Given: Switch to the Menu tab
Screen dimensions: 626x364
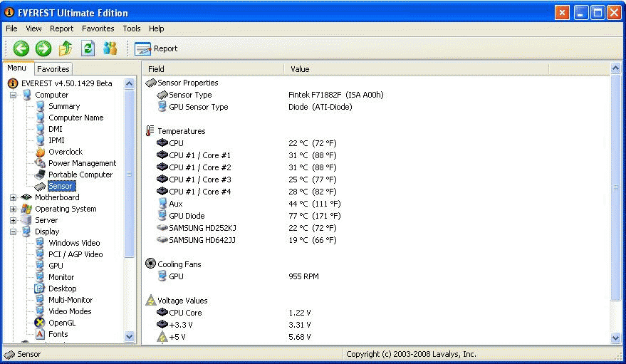Looking at the screenshot, I should click(x=17, y=68).
